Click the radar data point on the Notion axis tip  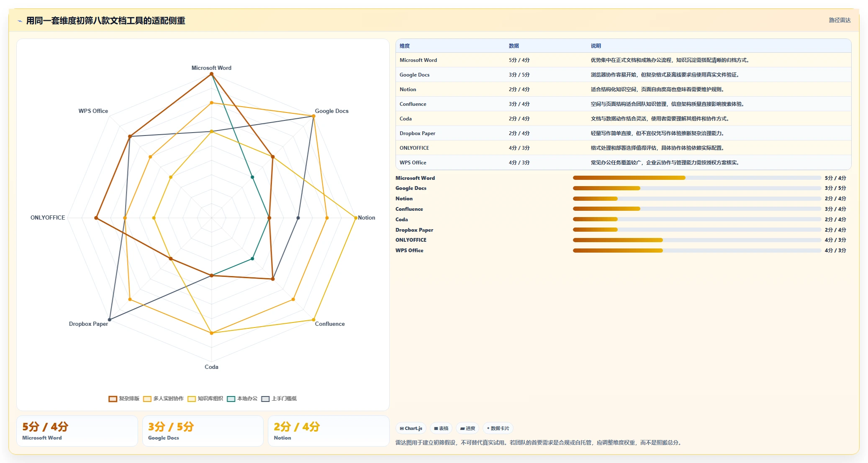[355, 218]
